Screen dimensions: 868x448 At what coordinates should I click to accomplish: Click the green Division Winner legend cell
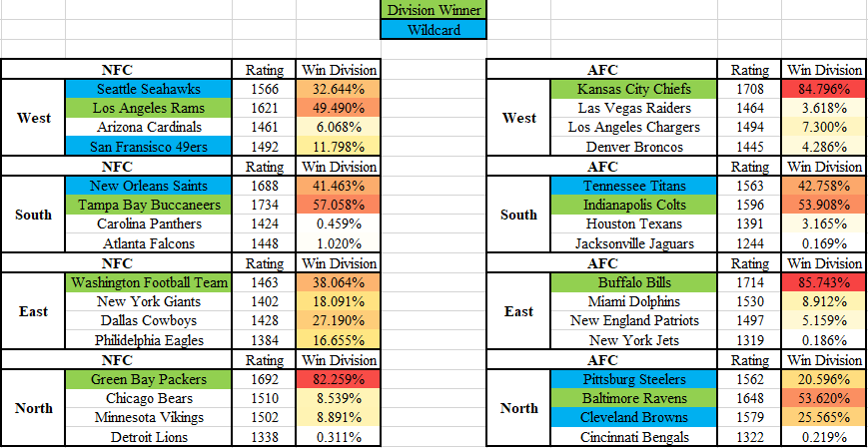434,10
